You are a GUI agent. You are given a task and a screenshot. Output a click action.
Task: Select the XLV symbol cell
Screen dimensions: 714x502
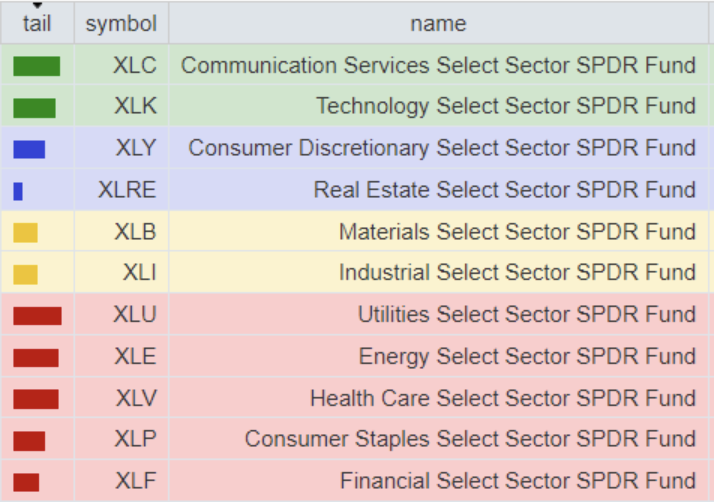point(134,399)
